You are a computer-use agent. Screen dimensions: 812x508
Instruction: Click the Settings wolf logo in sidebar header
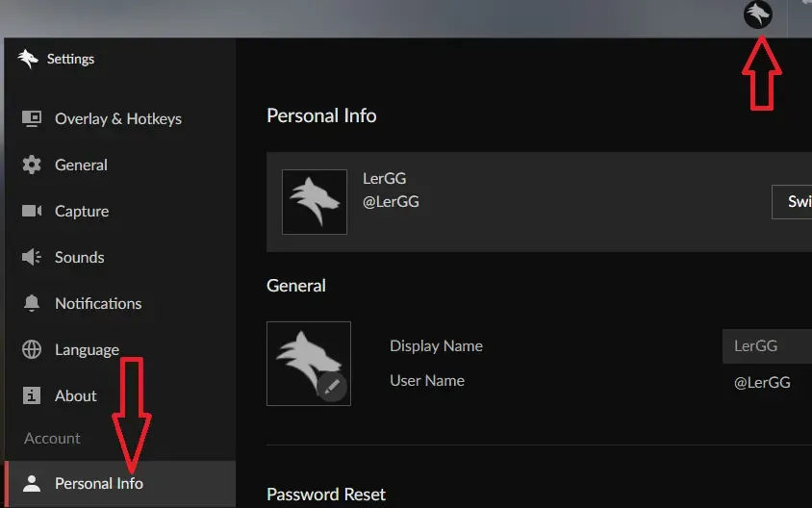tap(27, 59)
